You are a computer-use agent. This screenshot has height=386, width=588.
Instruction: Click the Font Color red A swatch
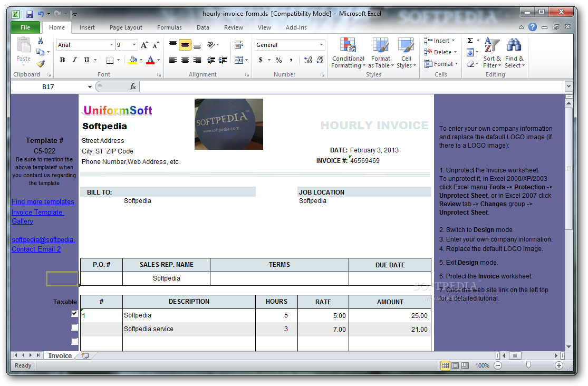tap(150, 60)
